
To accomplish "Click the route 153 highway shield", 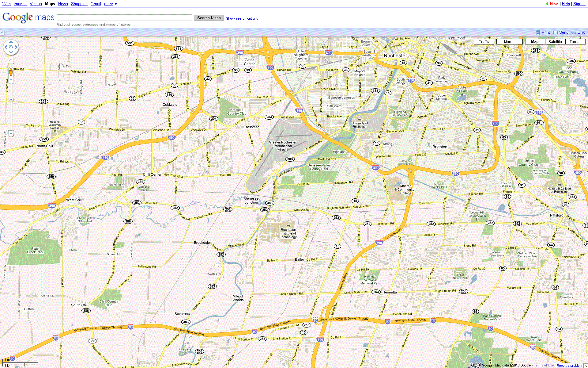I will [x=572, y=197].
